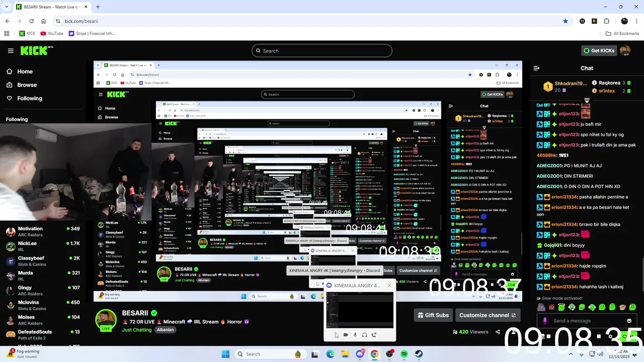Screen dimensions: 644x362
Task: Click the share icon beside Viewers
Action: [498, 332]
